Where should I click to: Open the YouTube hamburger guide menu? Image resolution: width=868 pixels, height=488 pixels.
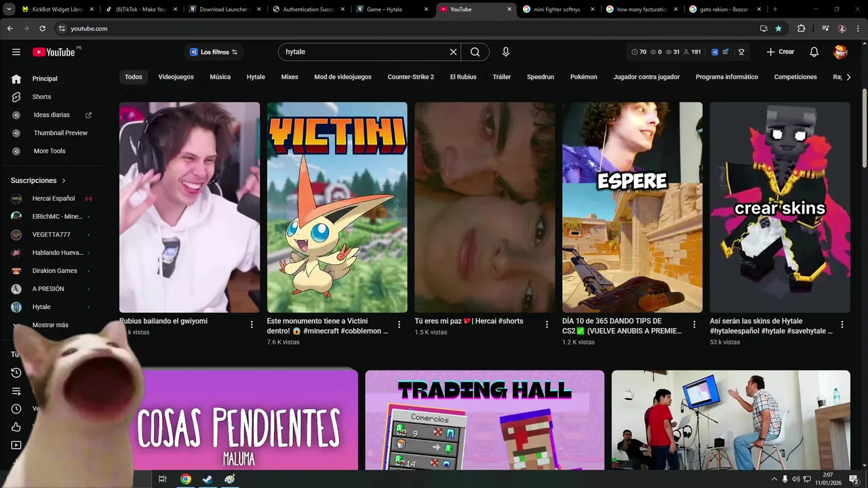[16, 52]
